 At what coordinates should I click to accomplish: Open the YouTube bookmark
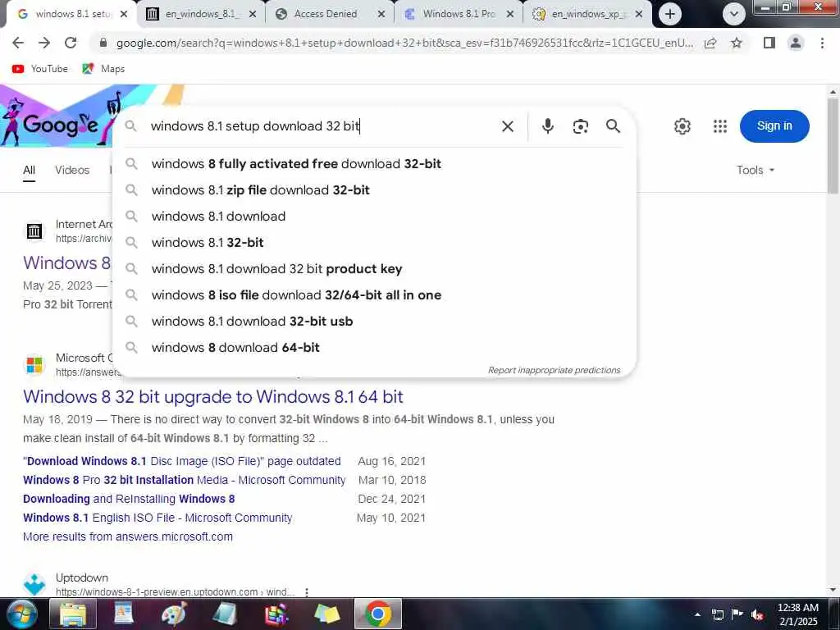click(x=40, y=69)
